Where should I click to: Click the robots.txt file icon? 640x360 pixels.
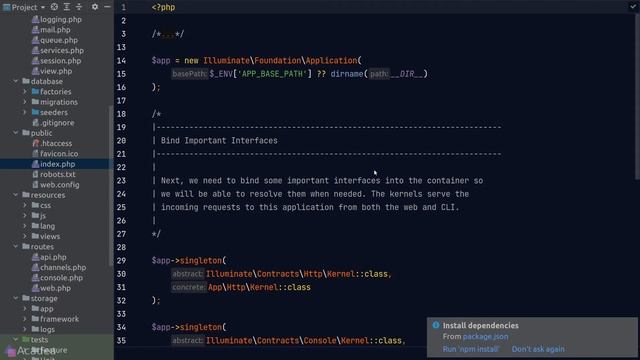tap(36, 174)
